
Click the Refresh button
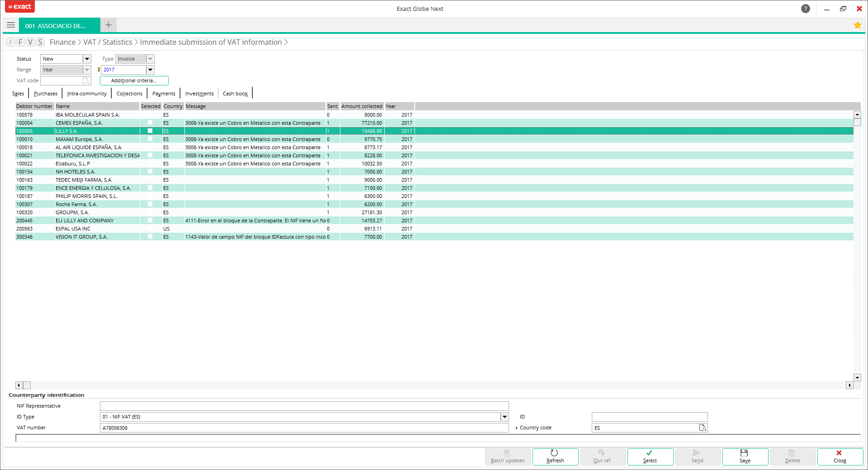[555, 456]
